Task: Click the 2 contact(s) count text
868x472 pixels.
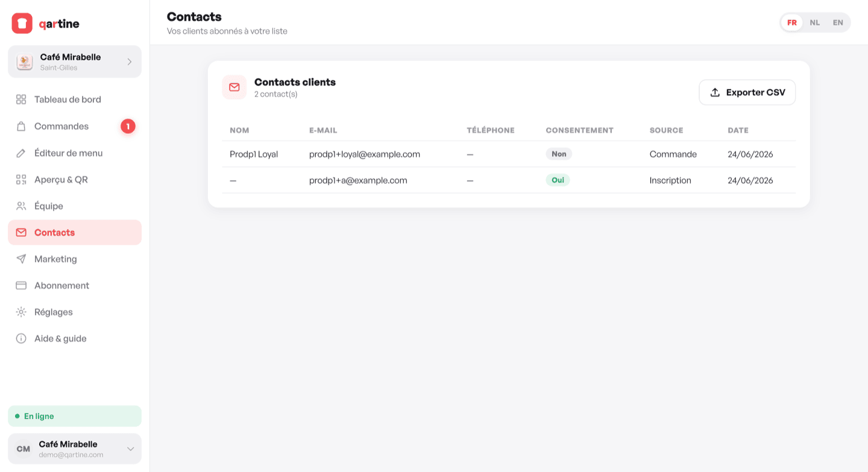Action: pos(275,94)
